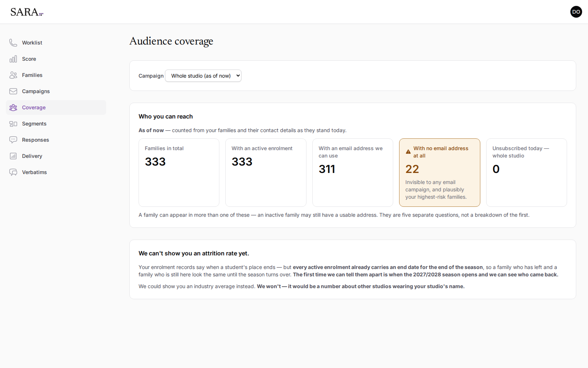Click the Segments shapes icon
This screenshot has height=368, width=588.
(x=13, y=124)
